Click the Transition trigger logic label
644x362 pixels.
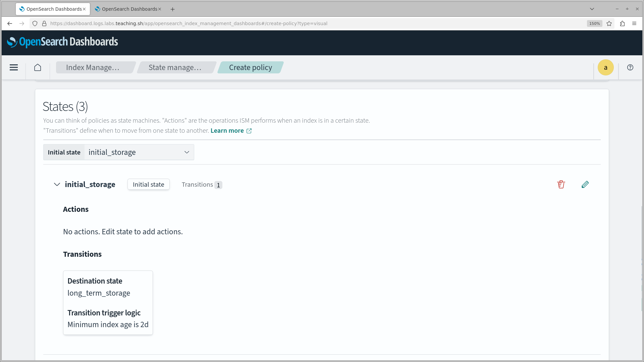(x=104, y=313)
